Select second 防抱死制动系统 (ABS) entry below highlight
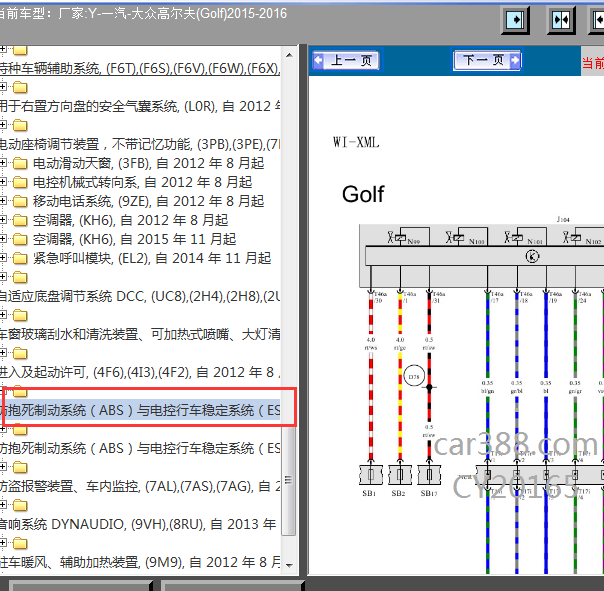Image resolution: width=604 pixels, height=591 pixels. pos(140,448)
